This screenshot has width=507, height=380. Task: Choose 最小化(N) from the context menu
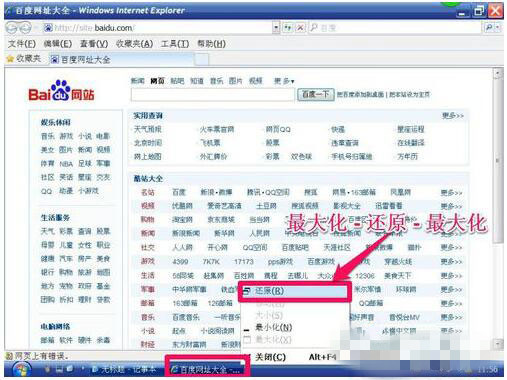(x=273, y=328)
